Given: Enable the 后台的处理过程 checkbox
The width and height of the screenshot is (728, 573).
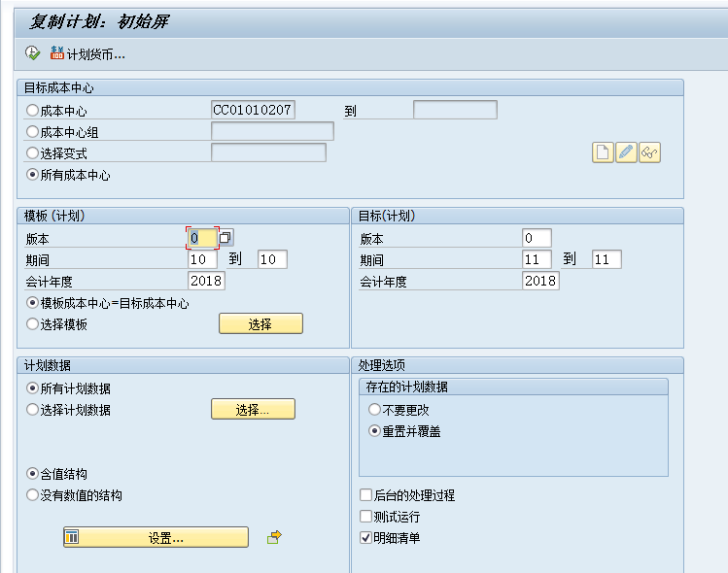Looking at the screenshot, I should [x=365, y=495].
